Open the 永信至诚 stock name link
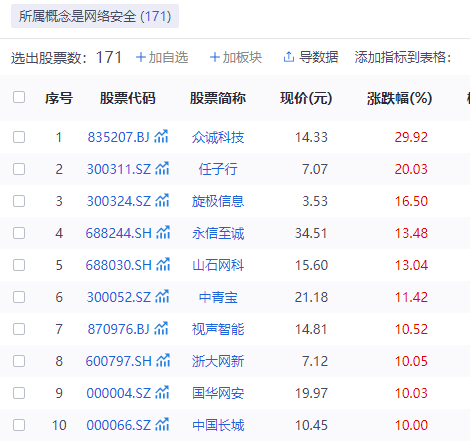470x444 pixels. [x=218, y=233]
